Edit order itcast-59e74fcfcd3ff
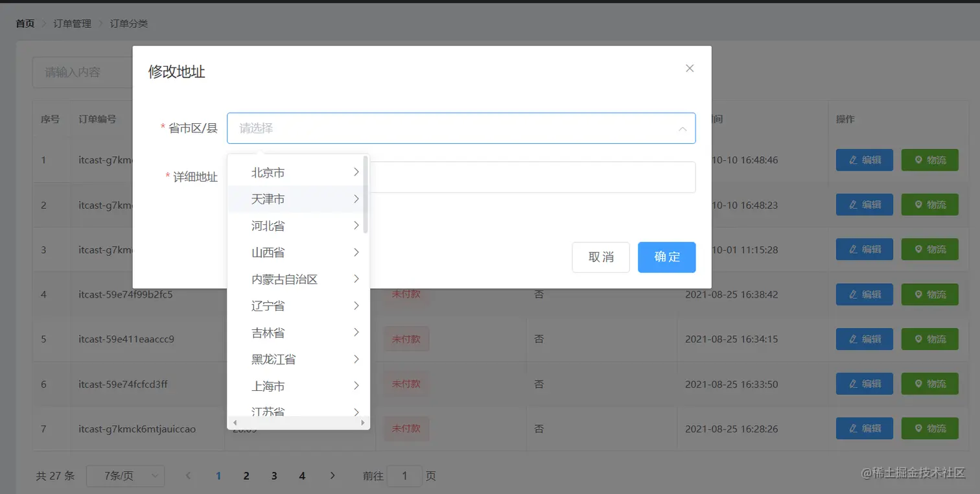980x494 pixels. point(865,384)
